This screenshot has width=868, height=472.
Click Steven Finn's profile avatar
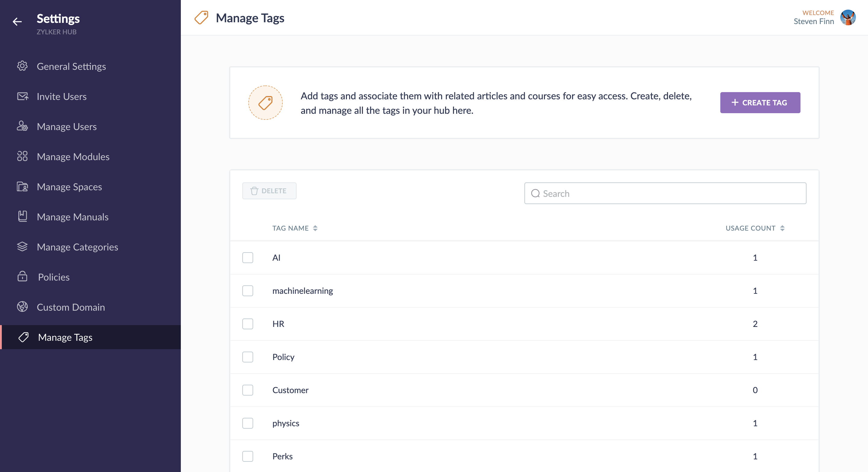(x=848, y=17)
